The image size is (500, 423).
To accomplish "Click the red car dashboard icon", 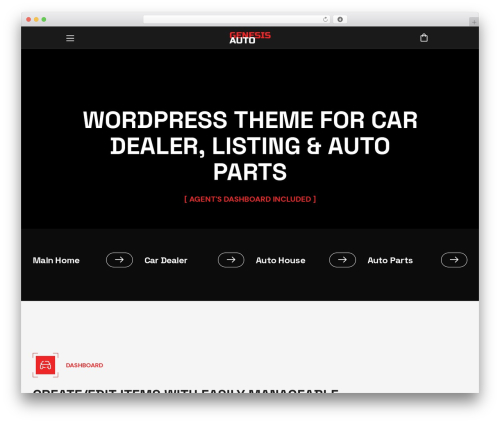I will pyautogui.click(x=45, y=365).
